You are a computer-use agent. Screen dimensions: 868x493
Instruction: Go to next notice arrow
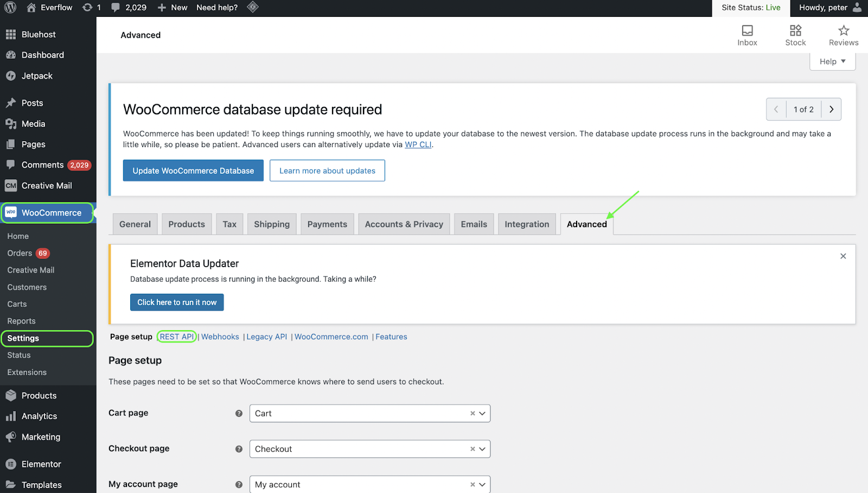tap(831, 109)
